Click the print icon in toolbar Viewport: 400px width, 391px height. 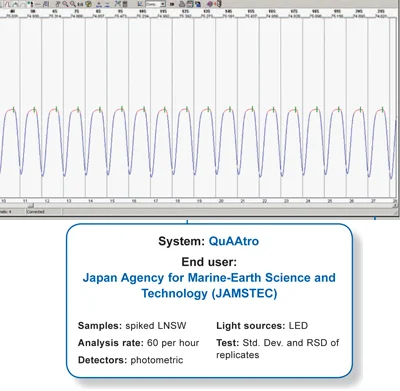point(182,4)
